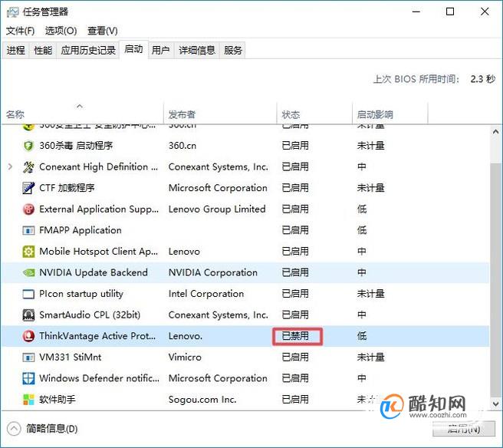Switch to the 服务 tab

(x=233, y=50)
